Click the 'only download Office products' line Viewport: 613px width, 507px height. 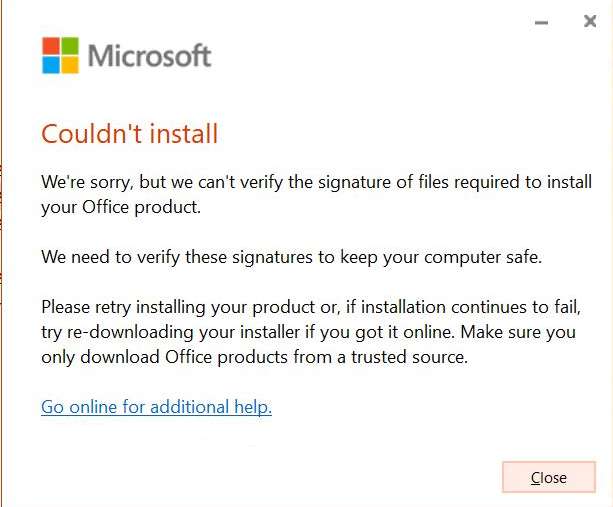point(254,356)
